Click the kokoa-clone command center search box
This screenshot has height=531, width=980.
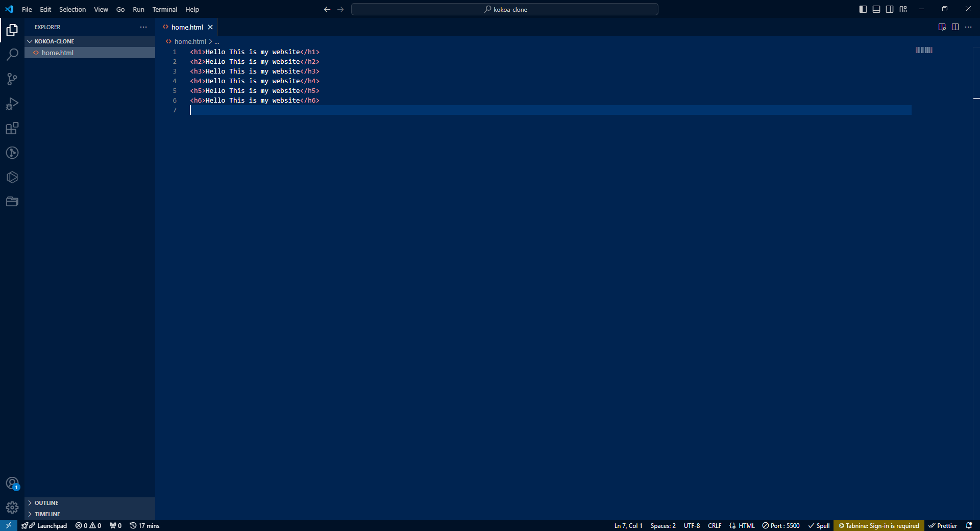click(x=505, y=9)
